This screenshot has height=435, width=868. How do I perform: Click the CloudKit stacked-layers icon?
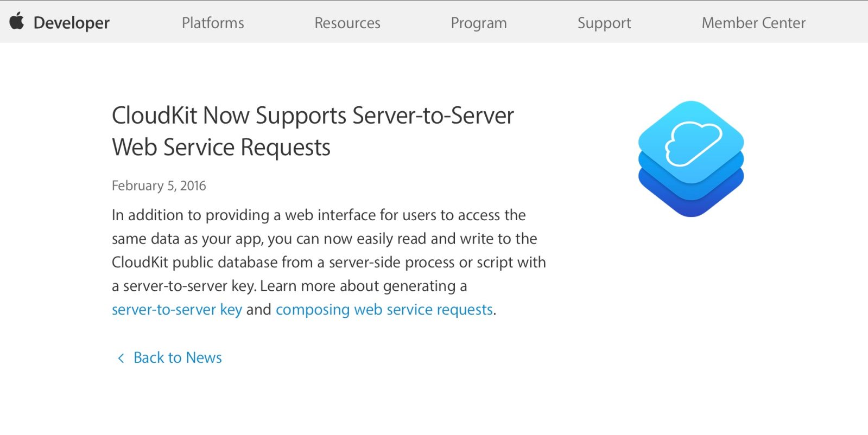click(x=690, y=158)
